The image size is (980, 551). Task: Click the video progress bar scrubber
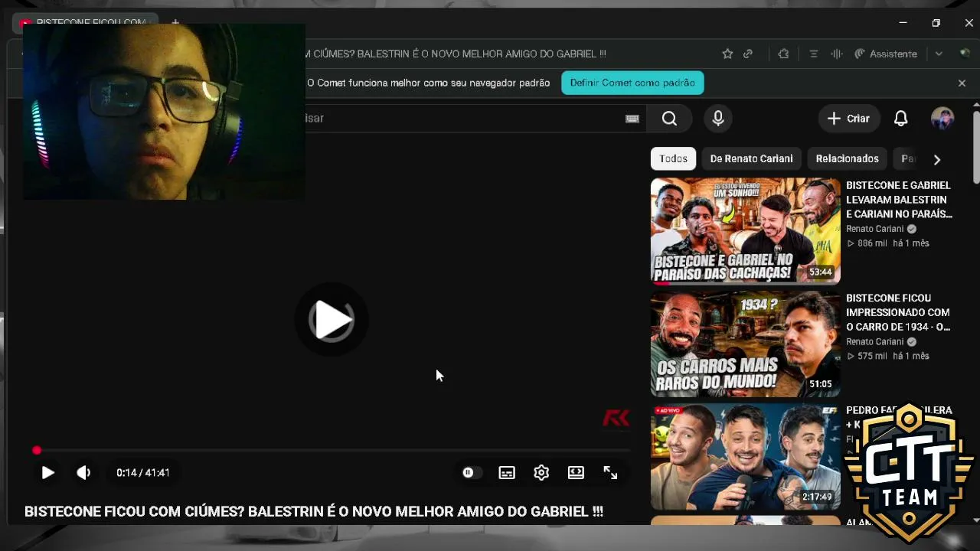pyautogui.click(x=37, y=451)
